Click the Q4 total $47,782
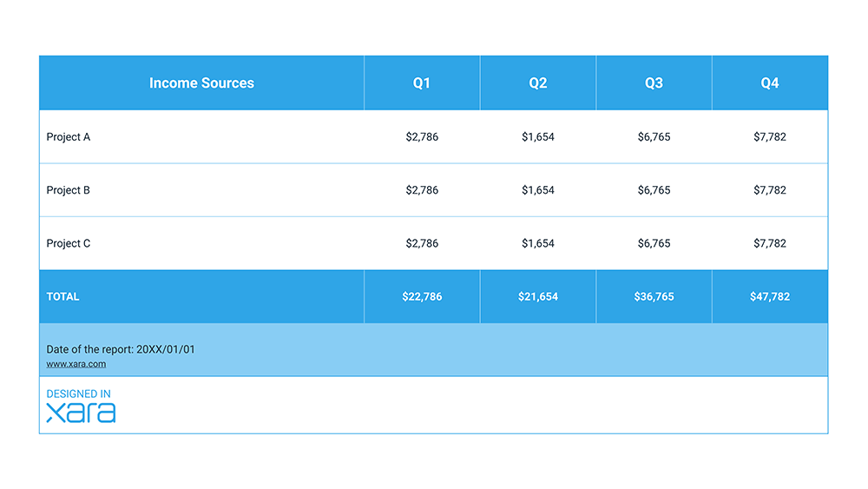The image size is (868, 489). pyautogui.click(x=770, y=297)
